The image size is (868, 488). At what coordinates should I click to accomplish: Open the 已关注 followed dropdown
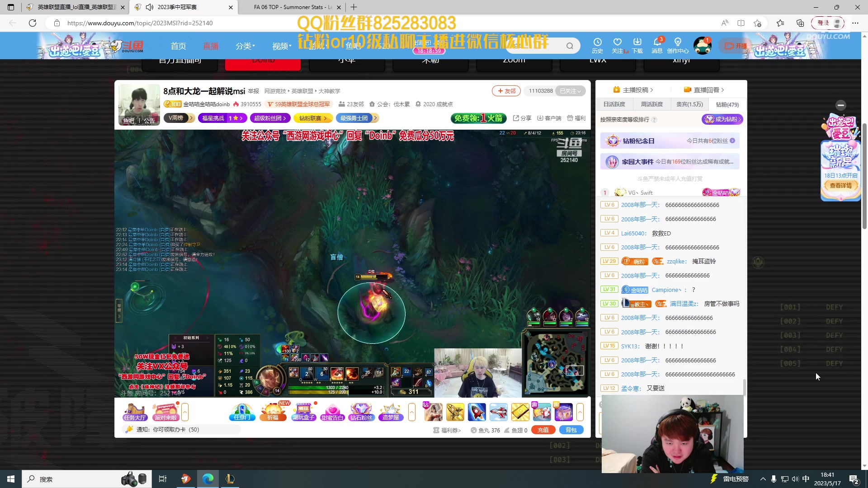(571, 91)
